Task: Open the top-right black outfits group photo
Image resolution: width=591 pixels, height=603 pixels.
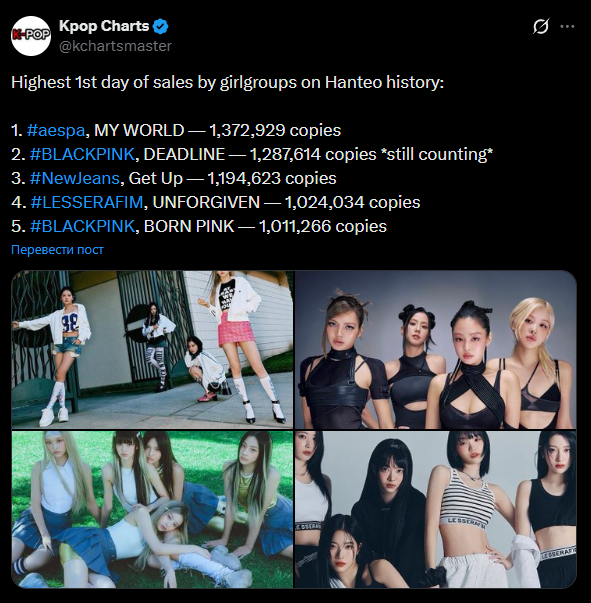Action: point(436,350)
